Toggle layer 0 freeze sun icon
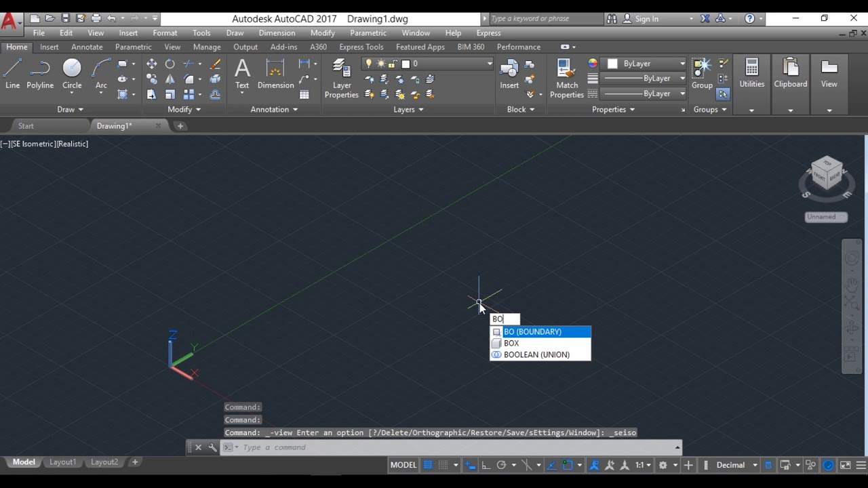 tap(381, 64)
